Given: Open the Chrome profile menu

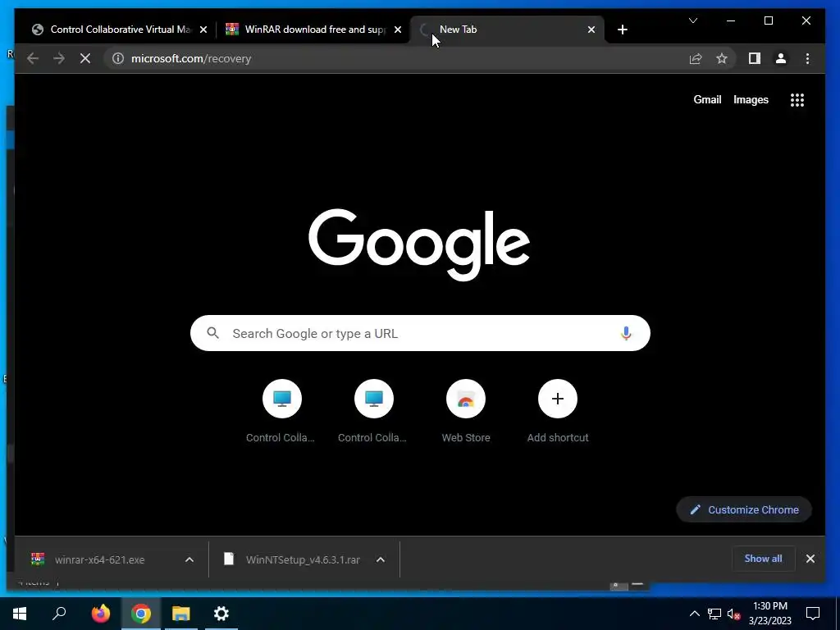Looking at the screenshot, I should click(781, 58).
